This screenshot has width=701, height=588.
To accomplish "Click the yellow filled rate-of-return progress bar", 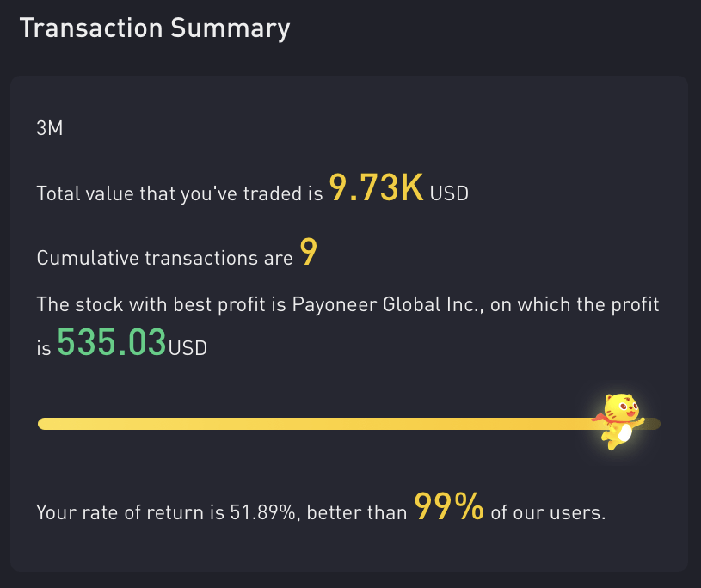I will click(x=310, y=423).
